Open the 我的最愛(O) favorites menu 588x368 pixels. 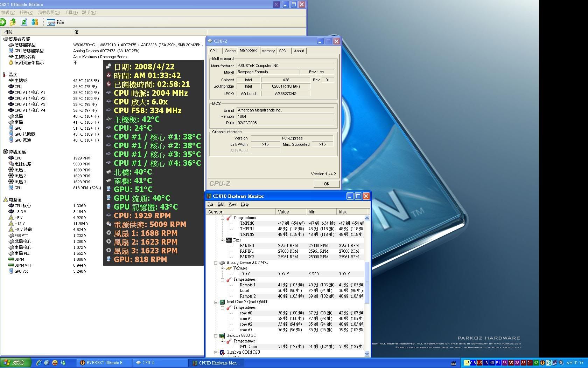(49, 13)
